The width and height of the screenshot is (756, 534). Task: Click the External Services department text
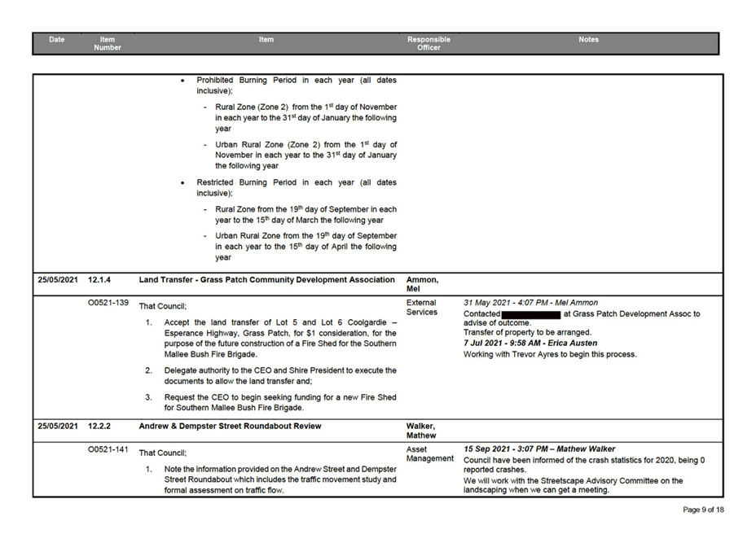coord(423,307)
